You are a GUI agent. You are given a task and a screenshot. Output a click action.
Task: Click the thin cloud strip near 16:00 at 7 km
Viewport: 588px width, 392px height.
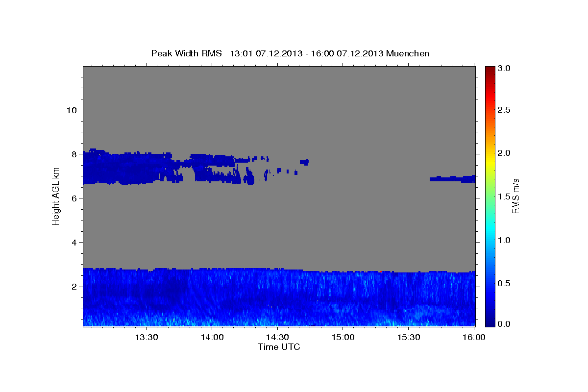[x=453, y=178]
